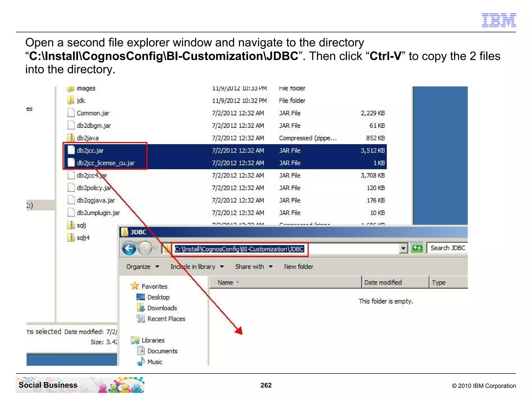Select db2policy.jar file

[x=94, y=188]
